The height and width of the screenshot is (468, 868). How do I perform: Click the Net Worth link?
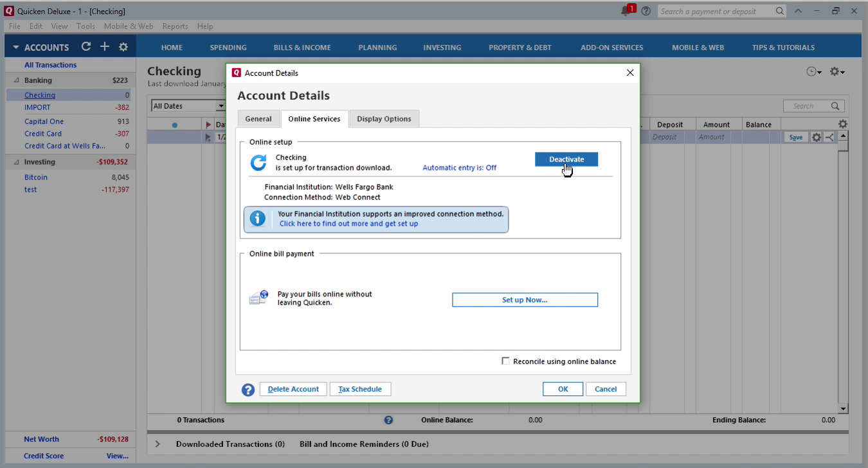click(x=41, y=440)
